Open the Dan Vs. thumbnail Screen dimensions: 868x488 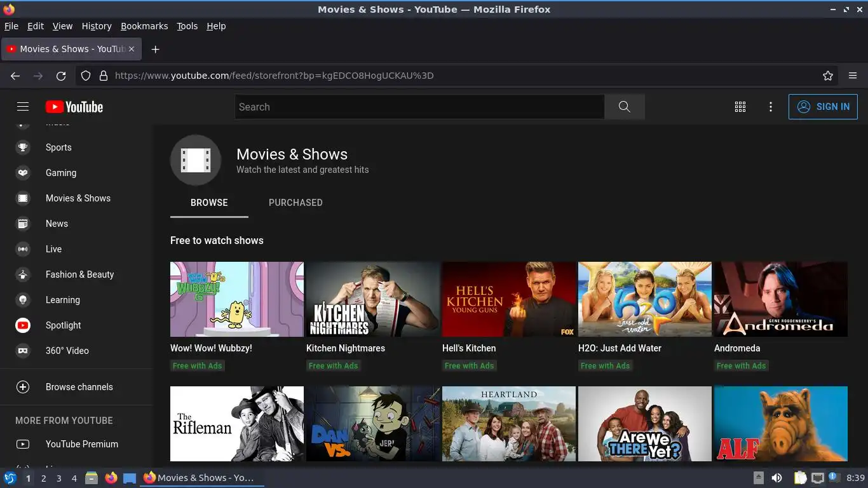click(x=373, y=424)
